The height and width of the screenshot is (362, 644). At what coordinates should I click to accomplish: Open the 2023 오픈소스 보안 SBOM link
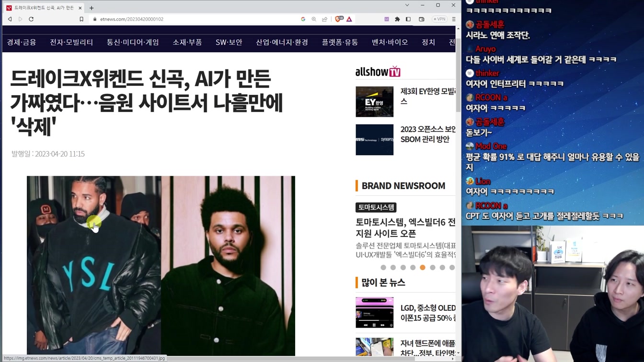point(428,134)
